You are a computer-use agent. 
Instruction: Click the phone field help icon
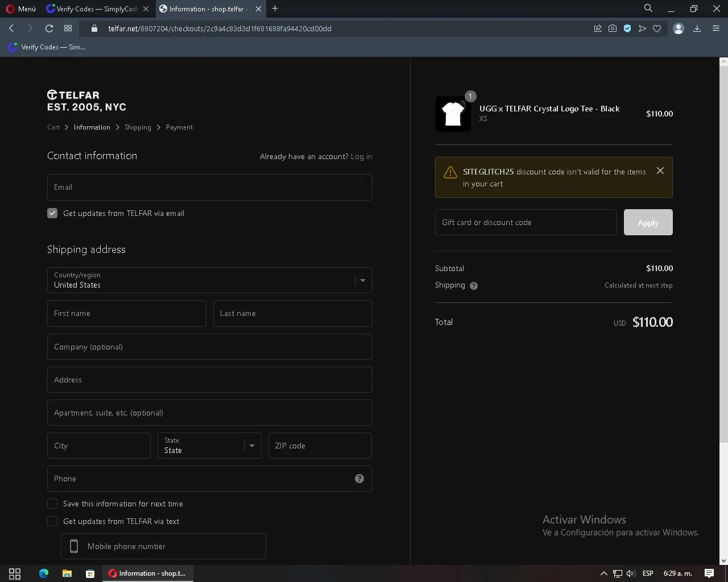click(x=359, y=479)
